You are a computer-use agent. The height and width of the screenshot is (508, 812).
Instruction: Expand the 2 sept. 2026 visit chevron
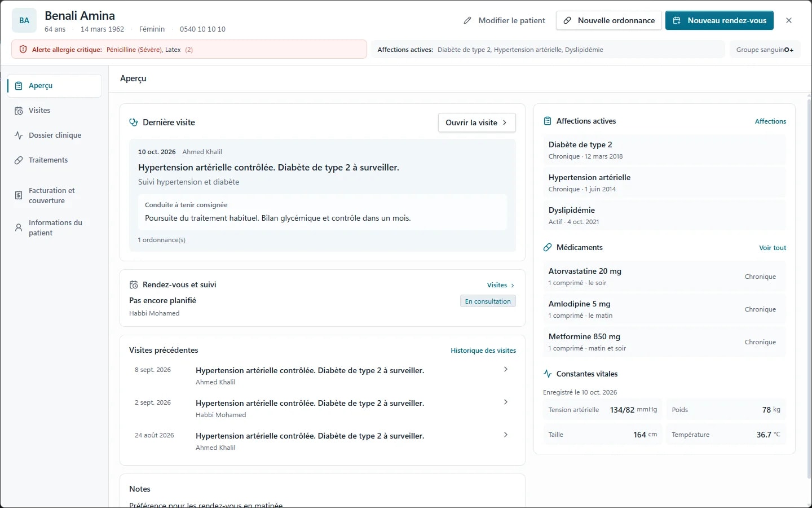pyautogui.click(x=506, y=402)
